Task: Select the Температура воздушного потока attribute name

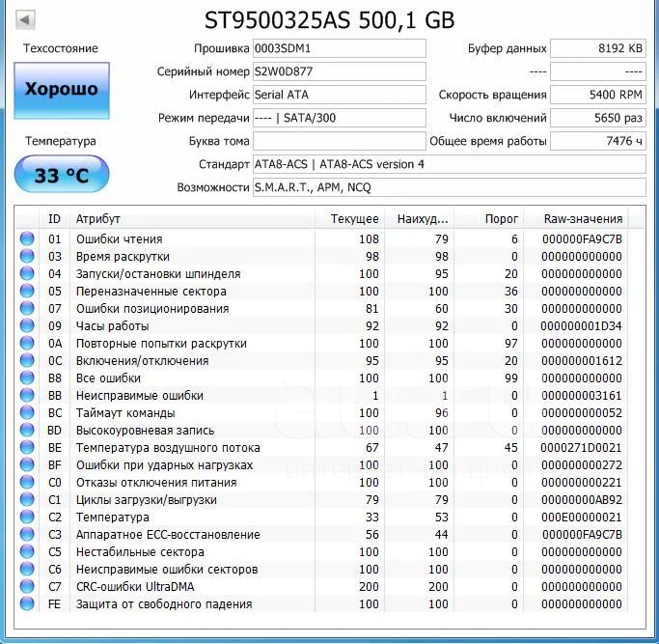Action: coord(168,448)
